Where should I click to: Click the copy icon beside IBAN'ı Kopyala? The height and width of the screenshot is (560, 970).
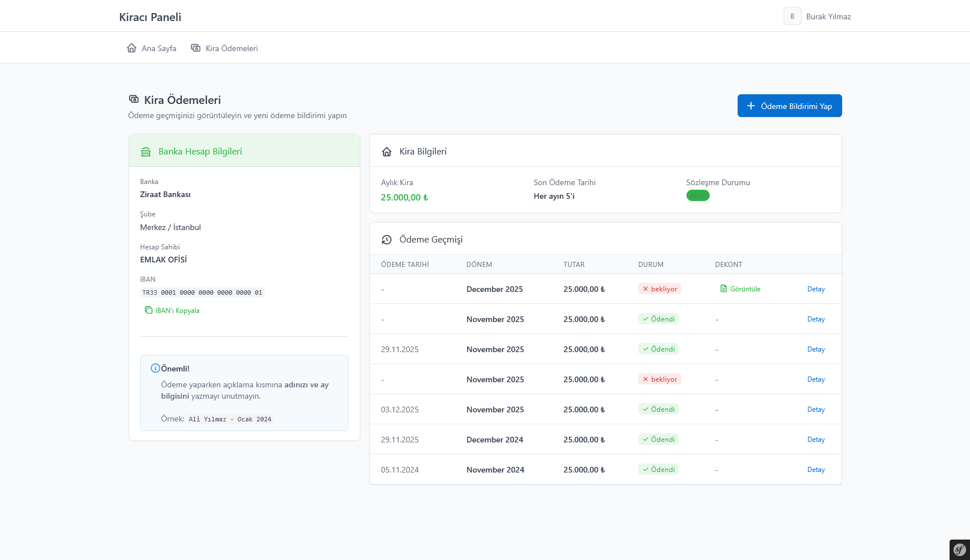[148, 310]
